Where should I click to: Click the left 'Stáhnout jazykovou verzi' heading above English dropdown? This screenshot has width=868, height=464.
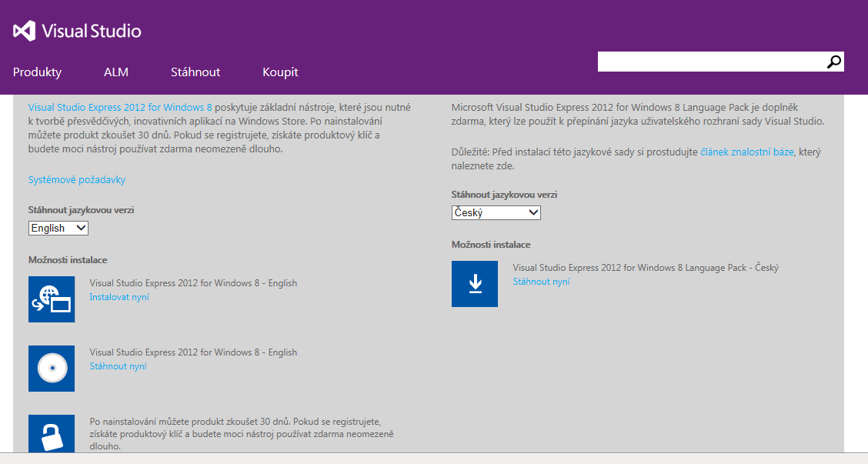81,210
